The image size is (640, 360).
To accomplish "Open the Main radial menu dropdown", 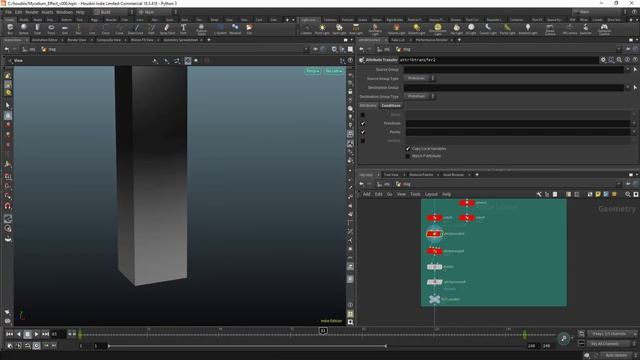I will point(157,12).
